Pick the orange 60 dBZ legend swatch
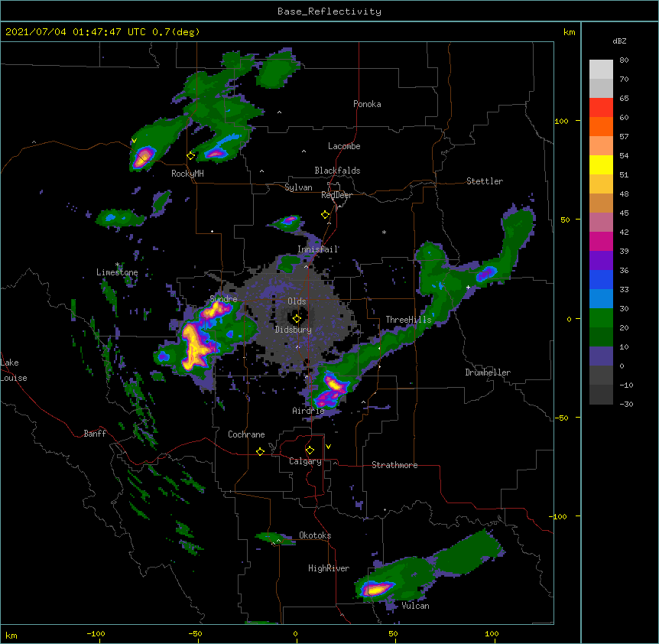Screen dimensions: 659x644 pyautogui.click(x=601, y=126)
